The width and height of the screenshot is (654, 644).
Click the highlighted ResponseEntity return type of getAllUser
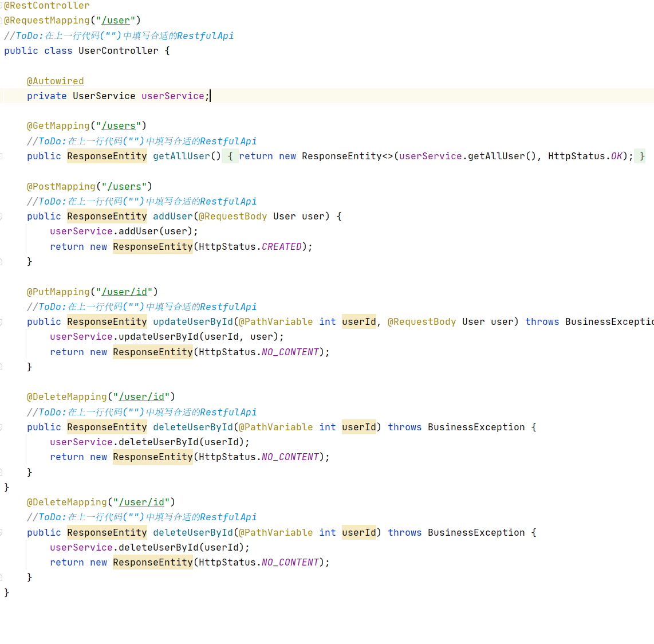(x=107, y=156)
